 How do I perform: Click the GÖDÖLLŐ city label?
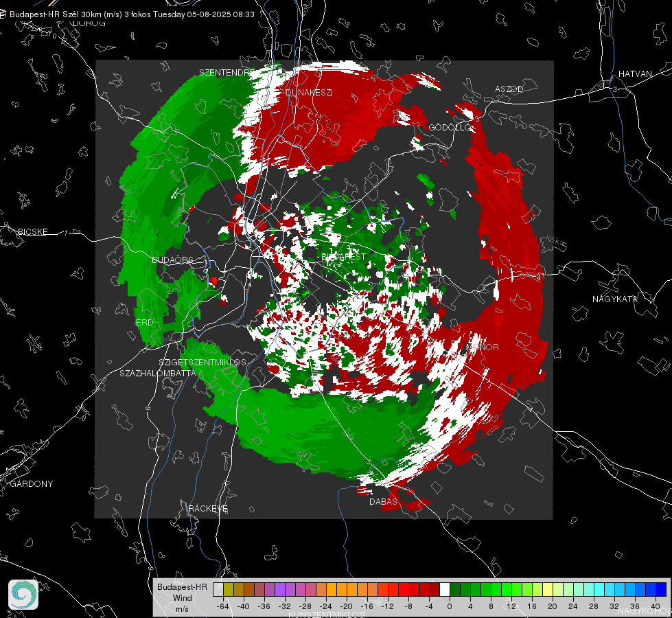click(x=450, y=127)
